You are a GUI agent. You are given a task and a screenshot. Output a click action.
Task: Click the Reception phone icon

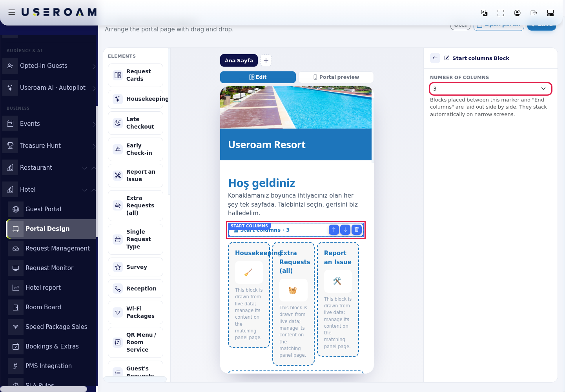pyautogui.click(x=118, y=289)
